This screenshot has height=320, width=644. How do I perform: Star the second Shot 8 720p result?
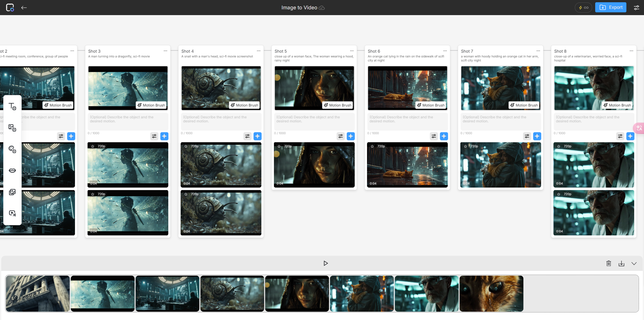coord(558,194)
